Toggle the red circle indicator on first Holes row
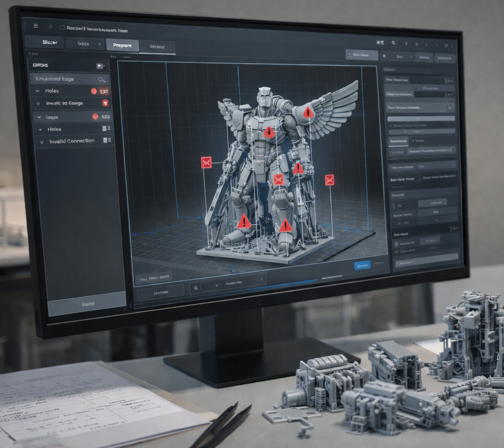This screenshot has height=448, width=504. point(94,91)
